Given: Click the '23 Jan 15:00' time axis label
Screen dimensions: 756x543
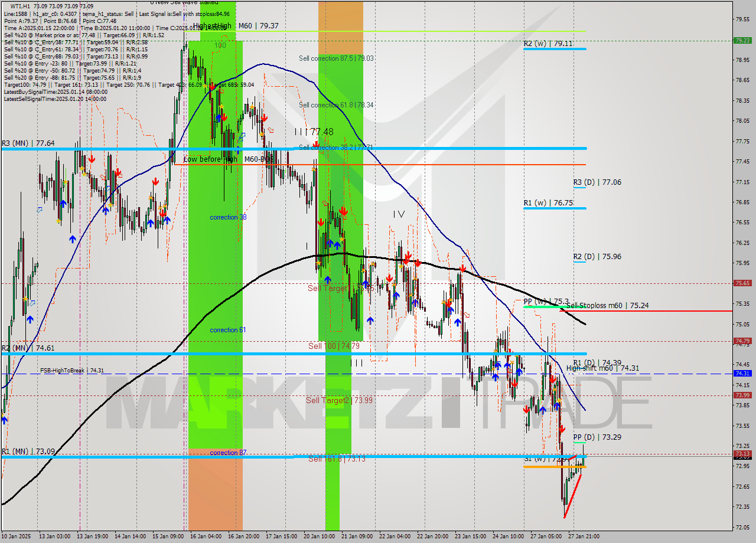Looking at the screenshot, I should [x=472, y=537].
